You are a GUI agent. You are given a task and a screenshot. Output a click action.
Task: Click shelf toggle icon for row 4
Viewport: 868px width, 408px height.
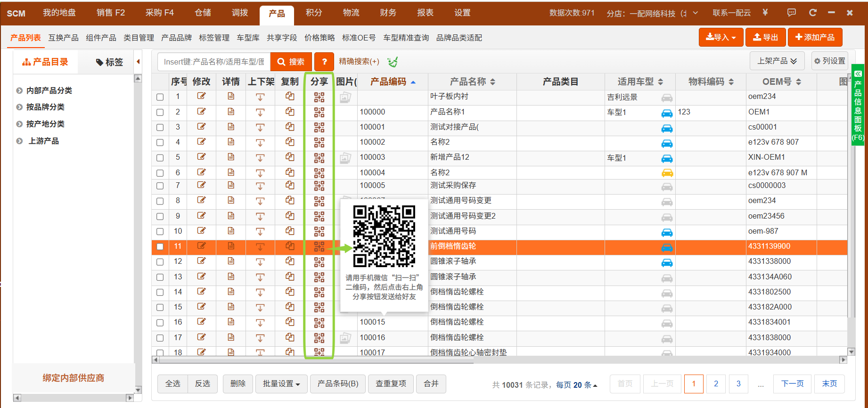260,142
